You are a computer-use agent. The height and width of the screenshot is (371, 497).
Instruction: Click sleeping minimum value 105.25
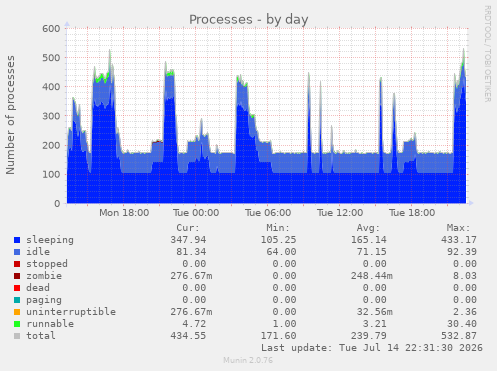coord(278,240)
